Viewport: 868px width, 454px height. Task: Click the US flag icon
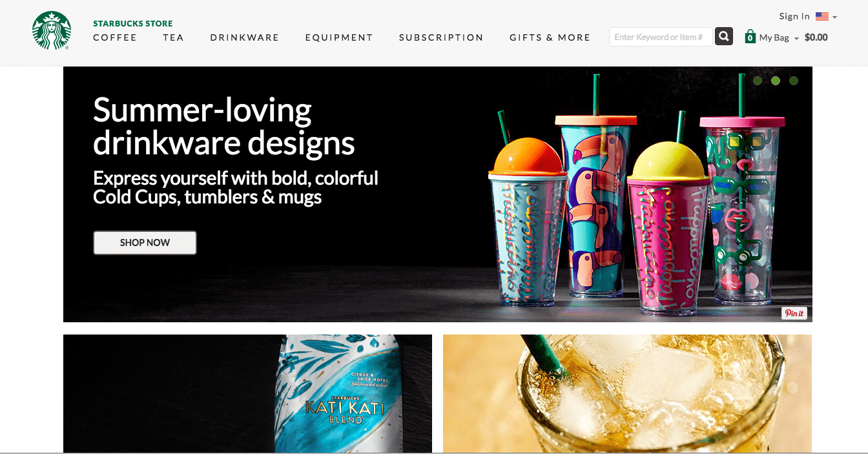[821, 17]
